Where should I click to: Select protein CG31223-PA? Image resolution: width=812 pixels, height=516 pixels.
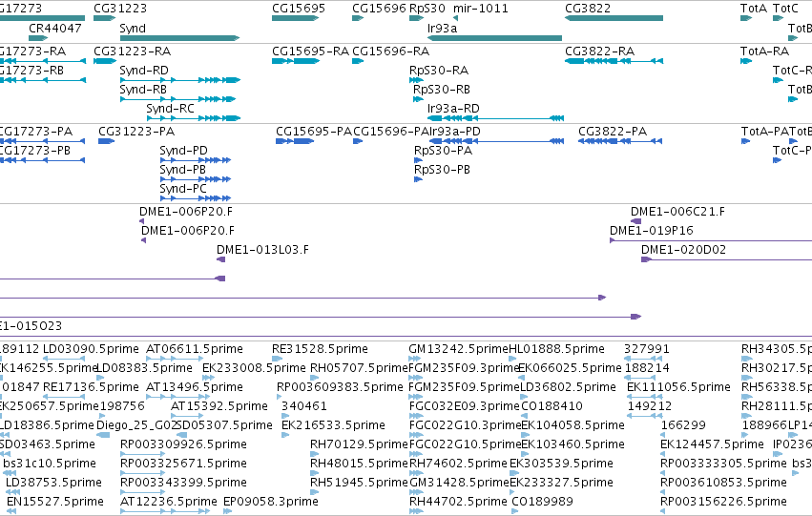pos(107,141)
